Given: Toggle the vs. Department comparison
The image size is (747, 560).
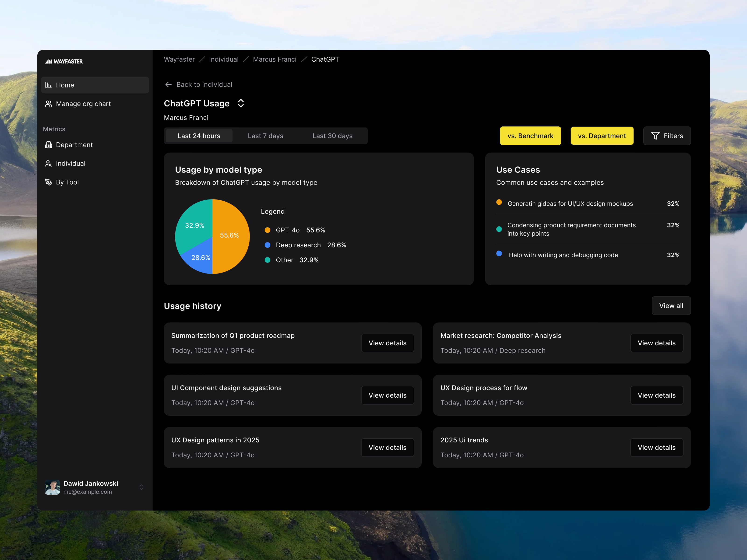Looking at the screenshot, I should [x=602, y=136].
